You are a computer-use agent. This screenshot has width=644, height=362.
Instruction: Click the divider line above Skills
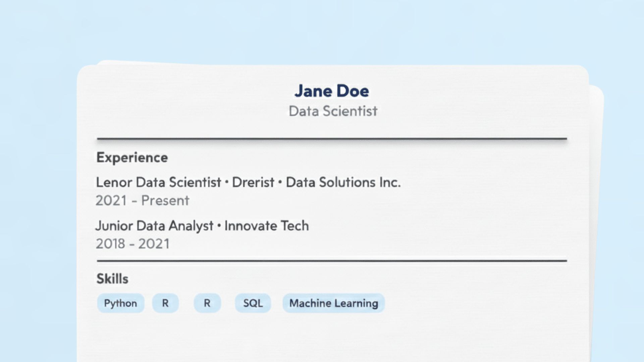332,260
